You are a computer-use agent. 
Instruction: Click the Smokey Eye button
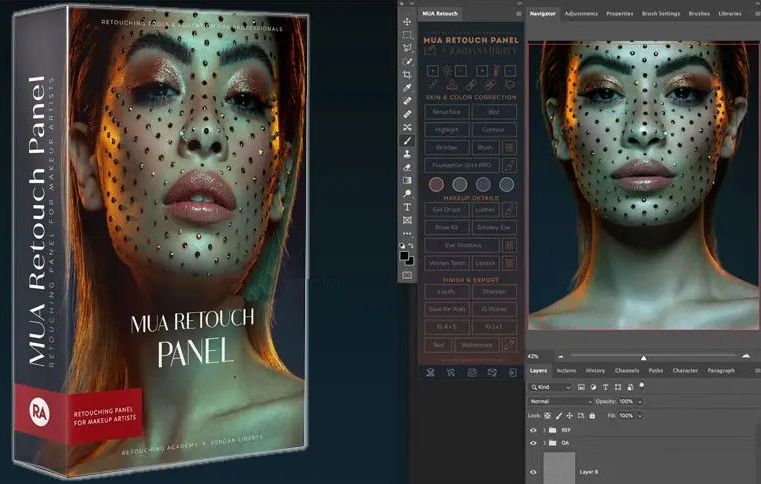pos(494,227)
